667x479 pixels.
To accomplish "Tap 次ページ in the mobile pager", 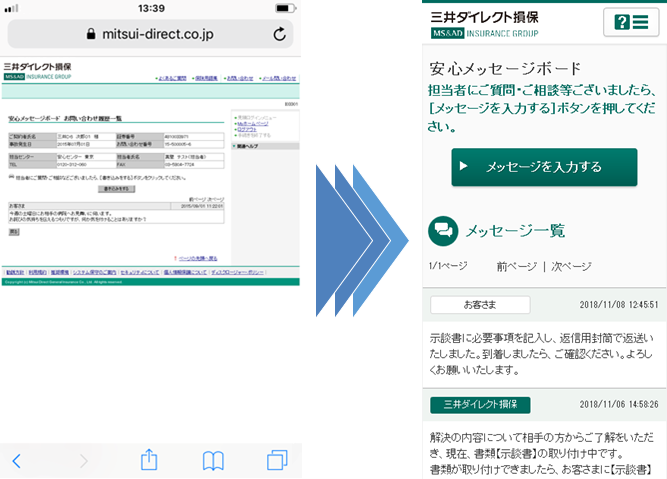I will click(571, 267).
